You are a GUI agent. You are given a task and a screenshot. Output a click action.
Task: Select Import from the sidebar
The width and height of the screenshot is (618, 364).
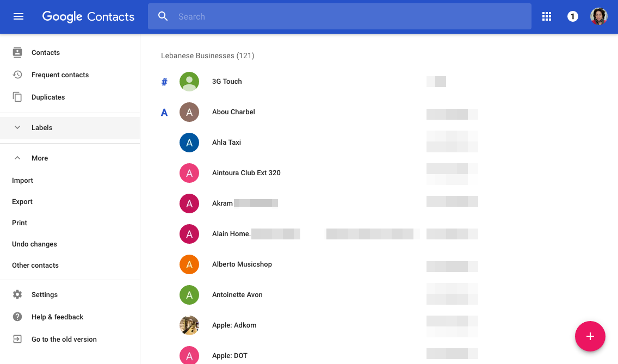click(x=23, y=180)
